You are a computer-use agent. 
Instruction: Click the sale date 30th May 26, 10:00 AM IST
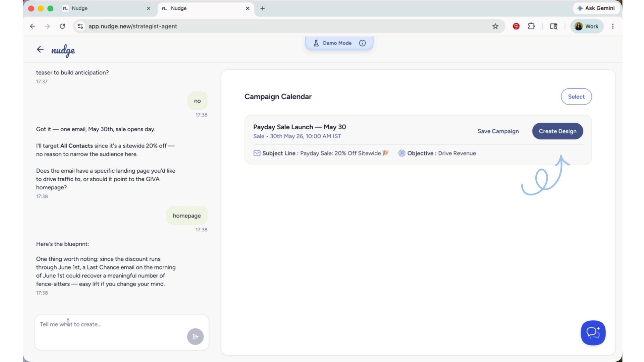coord(306,136)
